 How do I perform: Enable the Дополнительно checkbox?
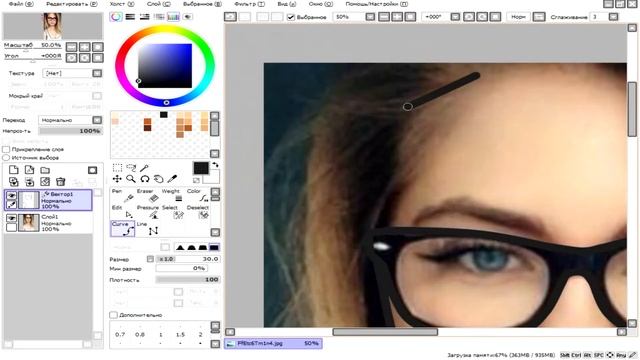point(113,315)
